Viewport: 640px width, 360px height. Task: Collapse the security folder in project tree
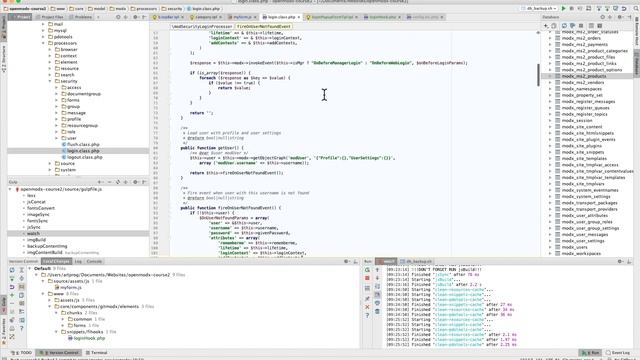click(x=50, y=81)
